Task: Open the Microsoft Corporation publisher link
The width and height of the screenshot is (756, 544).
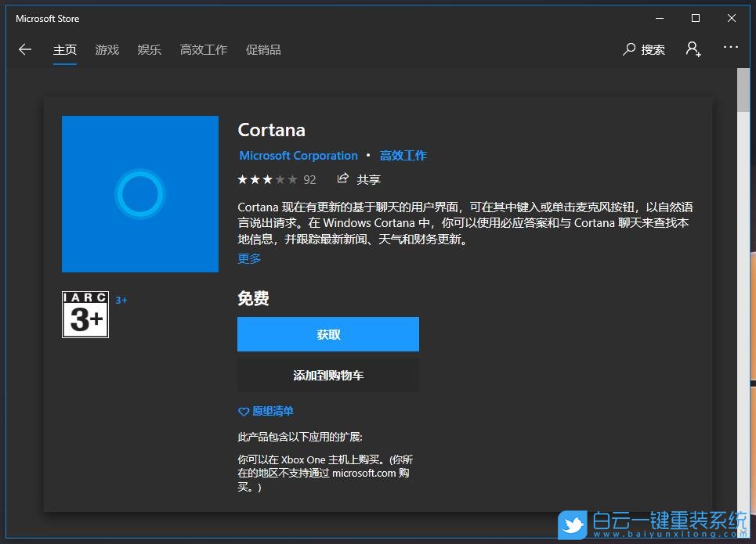Action: (298, 155)
